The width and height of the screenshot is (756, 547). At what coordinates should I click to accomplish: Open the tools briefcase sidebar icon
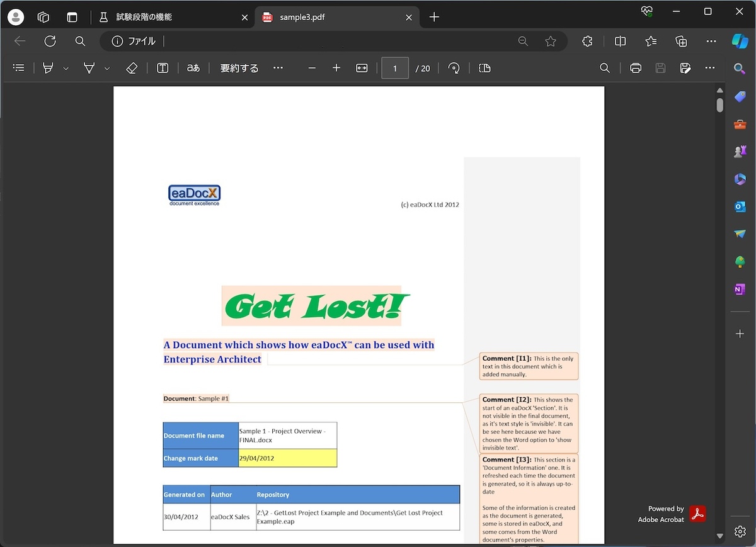[x=740, y=124]
